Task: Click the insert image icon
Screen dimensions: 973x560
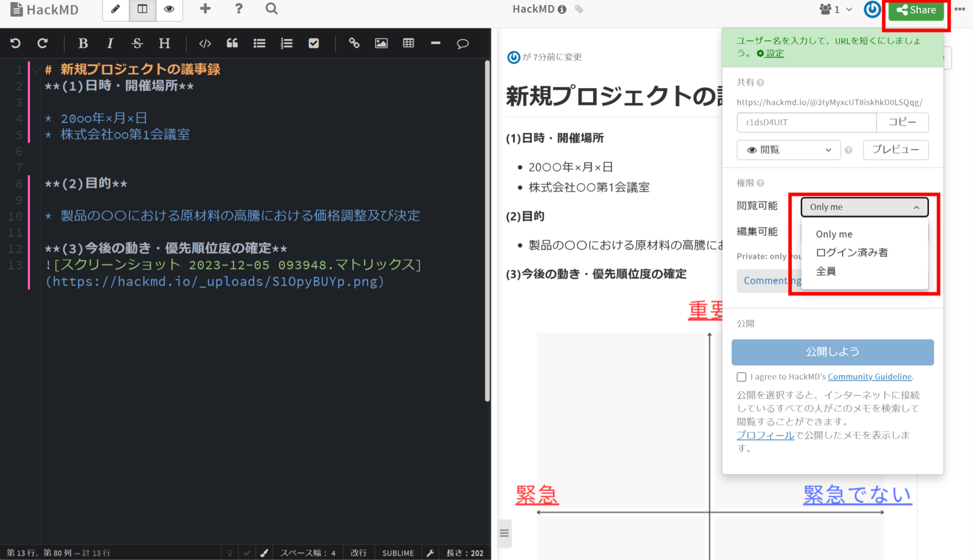Action: 381,44
